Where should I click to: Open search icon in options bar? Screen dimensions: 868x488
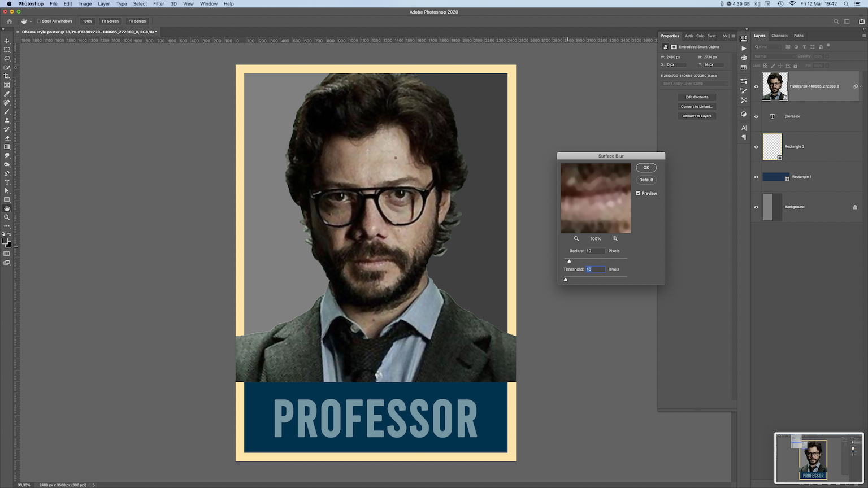point(836,21)
